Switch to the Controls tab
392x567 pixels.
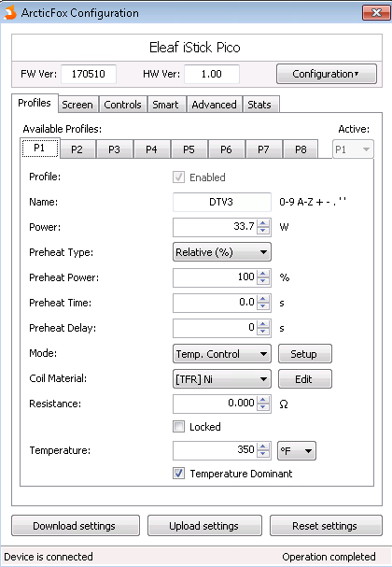(x=122, y=105)
